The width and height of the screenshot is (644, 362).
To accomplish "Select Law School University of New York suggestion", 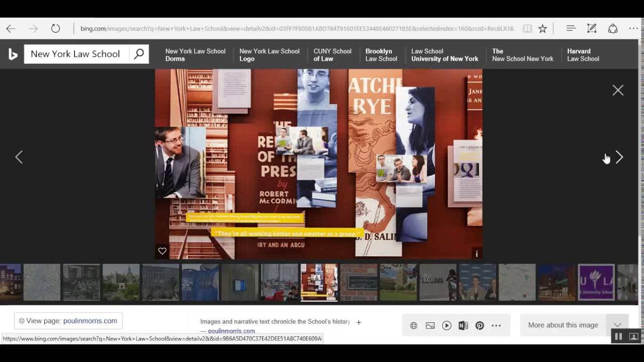I will tap(444, 55).
